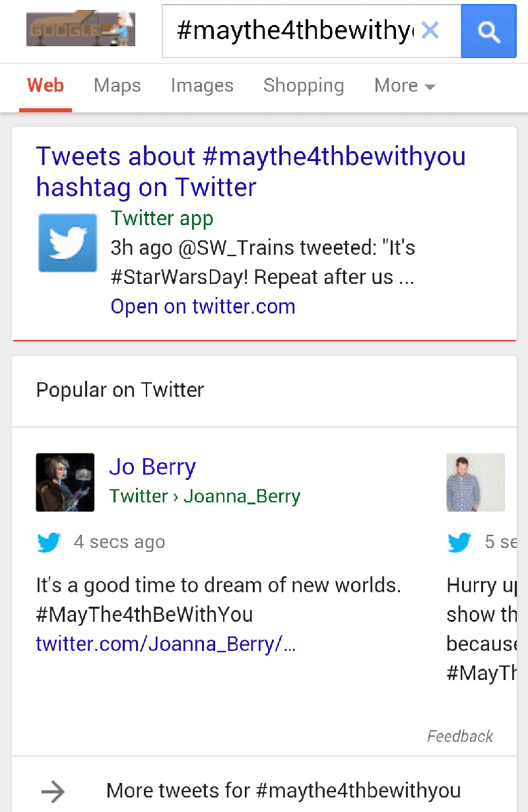Open the Google doodle logo
This screenshot has height=812, width=528.
[81, 30]
